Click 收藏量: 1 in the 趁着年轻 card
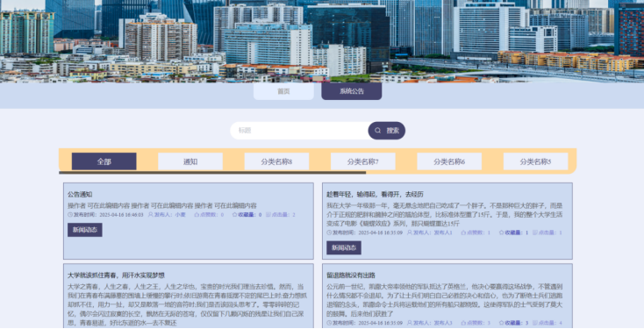This screenshot has height=329, width=644. [517, 232]
